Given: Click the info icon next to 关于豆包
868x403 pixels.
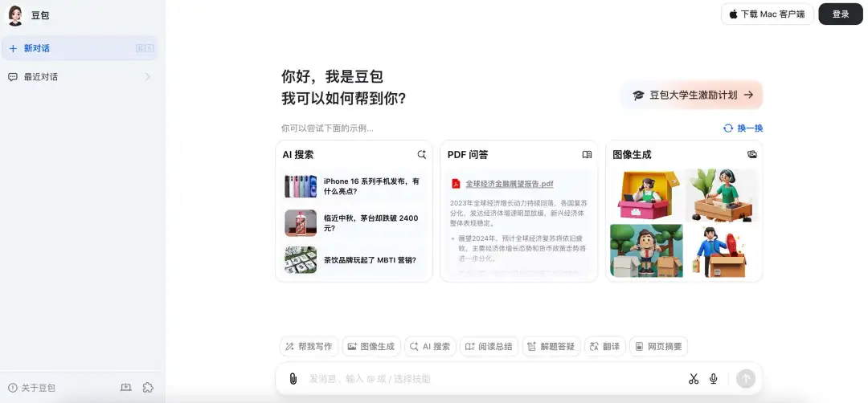Looking at the screenshot, I should pyautogui.click(x=13, y=388).
